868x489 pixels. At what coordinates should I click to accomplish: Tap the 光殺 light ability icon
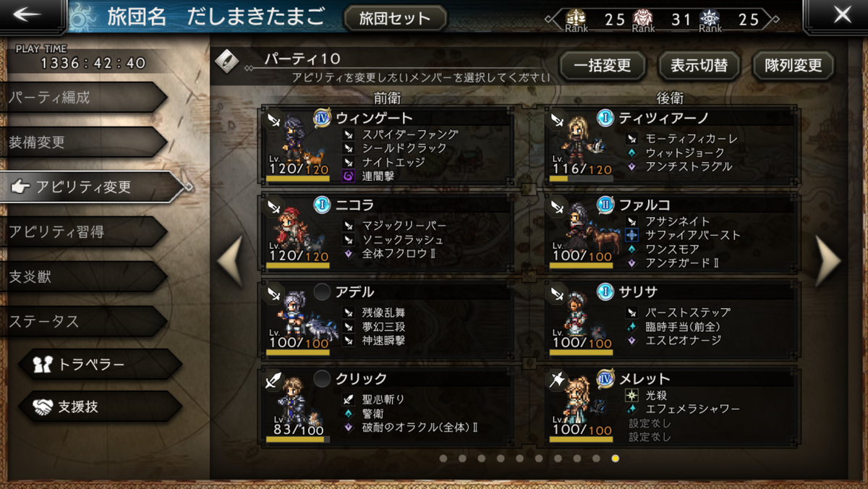point(631,396)
